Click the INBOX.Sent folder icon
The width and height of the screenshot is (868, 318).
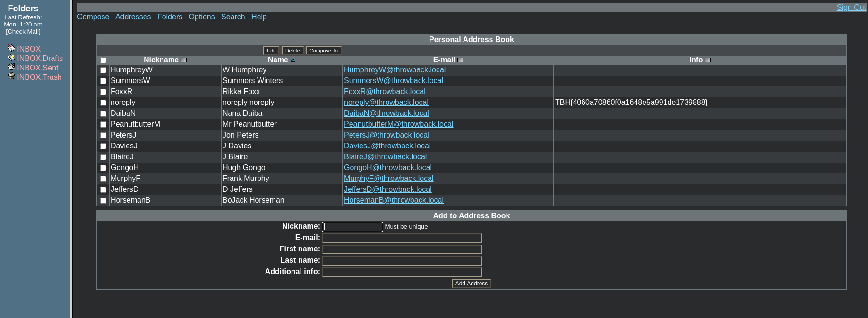11,67
